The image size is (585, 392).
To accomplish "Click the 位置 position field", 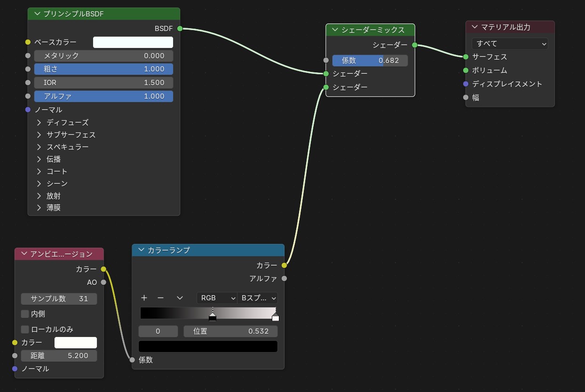I will click(230, 331).
